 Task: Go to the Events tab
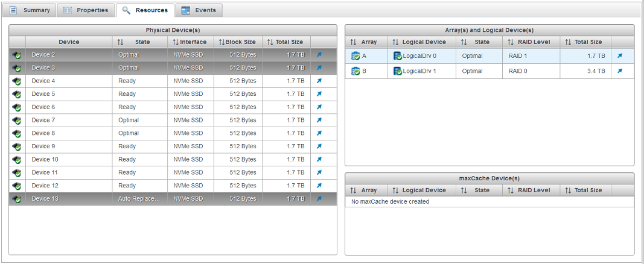[199, 10]
